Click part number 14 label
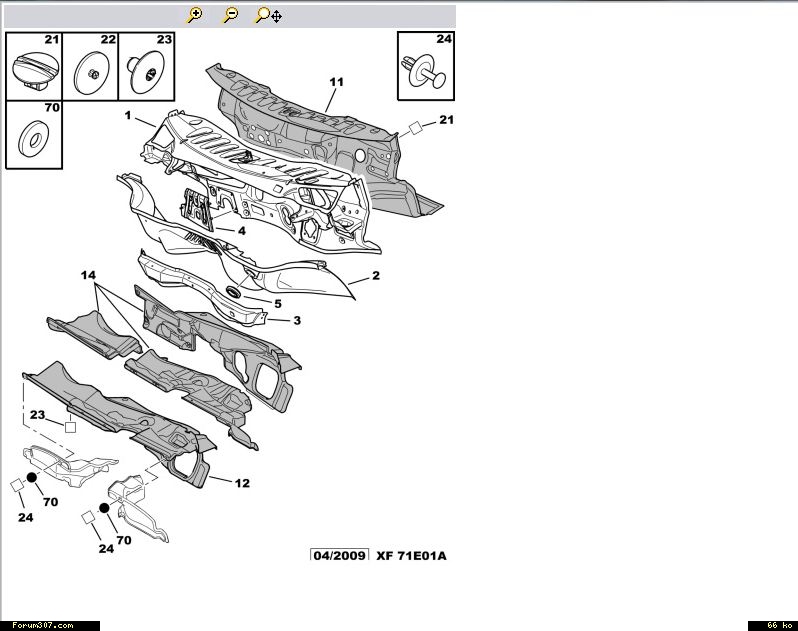Viewport: 798px width, 631px height. pos(88,273)
